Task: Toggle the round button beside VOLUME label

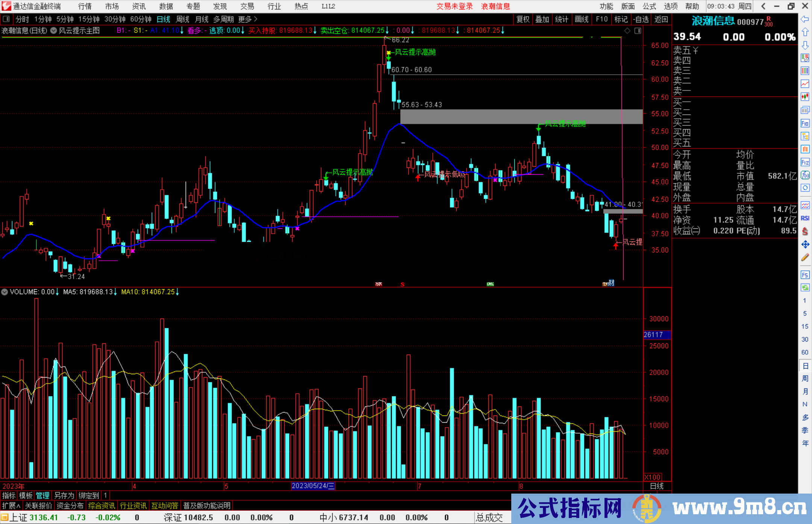Action: 5,292
